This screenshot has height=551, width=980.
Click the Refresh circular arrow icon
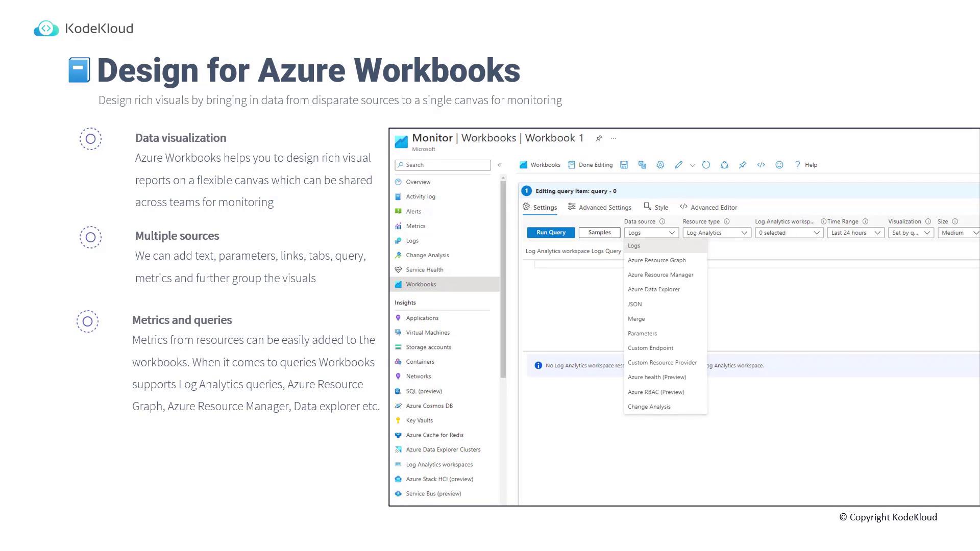tap(706, 165)
